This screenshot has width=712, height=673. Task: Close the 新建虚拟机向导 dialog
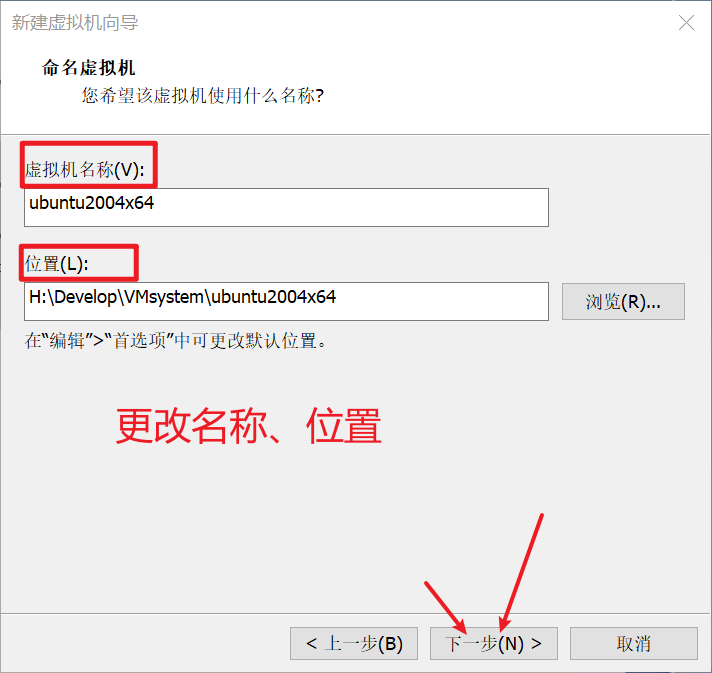click(686, 22)
